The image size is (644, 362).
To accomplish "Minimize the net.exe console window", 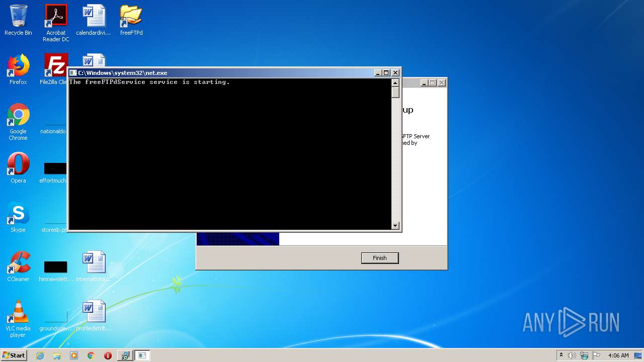I will tap(378, 73).
